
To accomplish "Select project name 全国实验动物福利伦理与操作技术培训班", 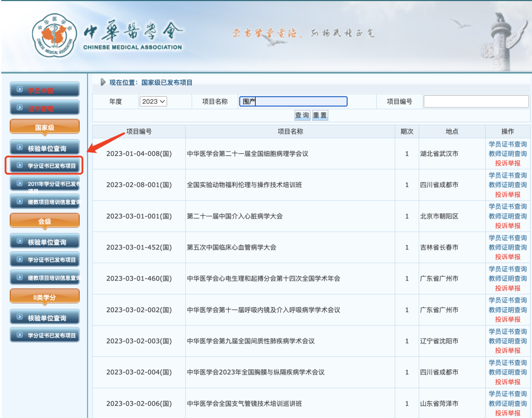I will 244,185.
